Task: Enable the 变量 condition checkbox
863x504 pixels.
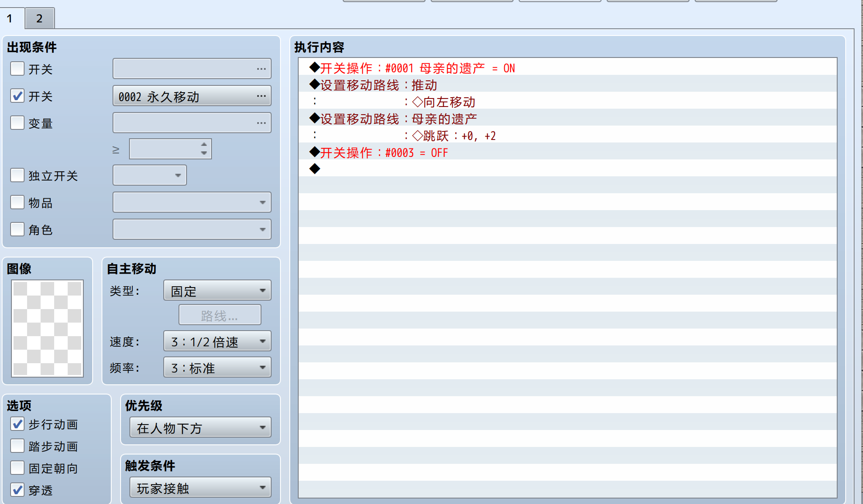Action: point(17,123)
